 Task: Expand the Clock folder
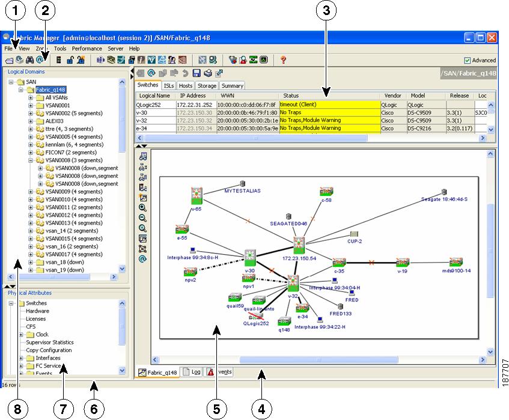[21, 335]
